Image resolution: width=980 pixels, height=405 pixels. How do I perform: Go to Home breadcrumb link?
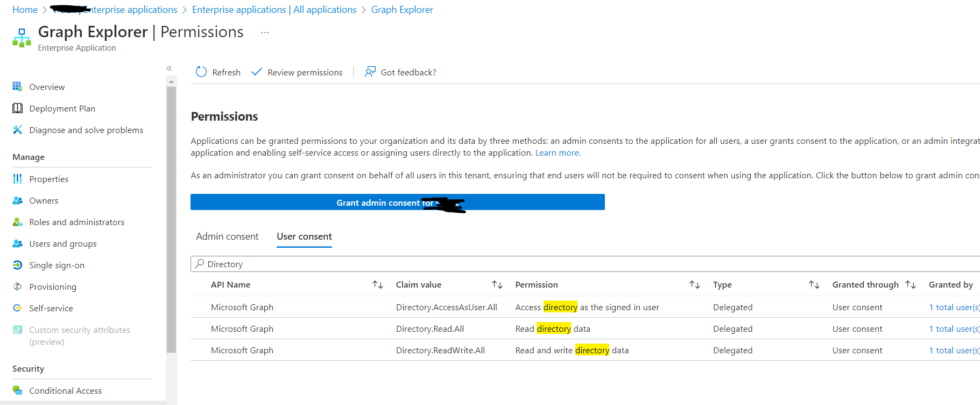(25, 10)
